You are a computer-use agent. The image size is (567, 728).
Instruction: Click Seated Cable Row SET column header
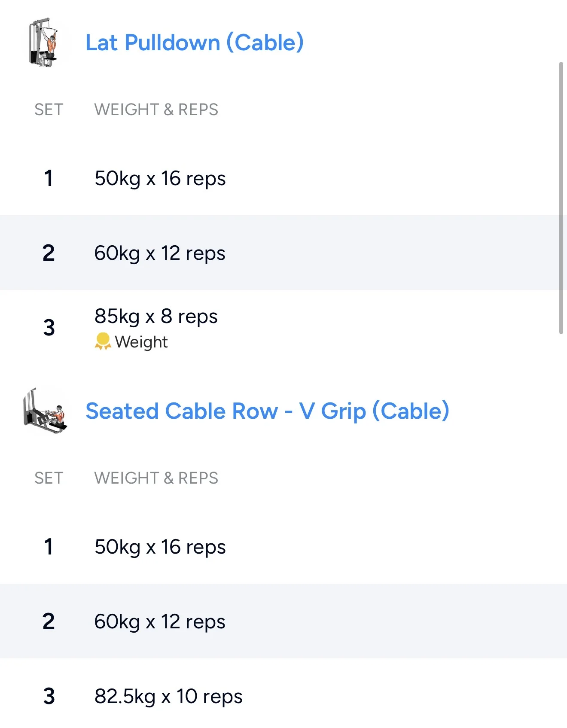(x=49, y=478)
